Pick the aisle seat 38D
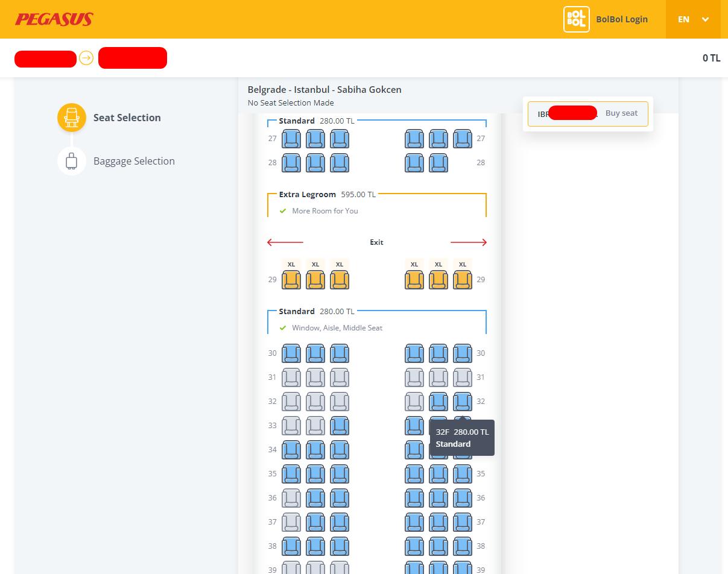Image resolution: width=728 pixels, height=574 pixels. coord(414,546)
